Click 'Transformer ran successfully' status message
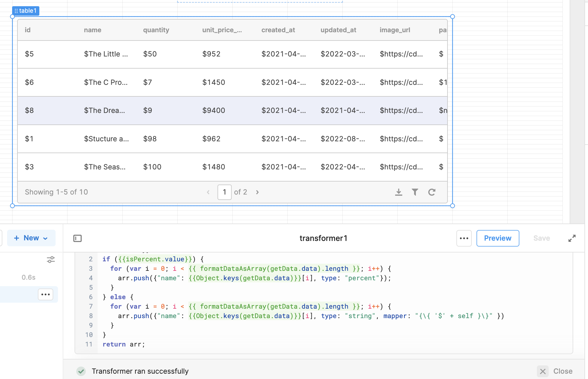The image size is (588, 379). point(140,371)
